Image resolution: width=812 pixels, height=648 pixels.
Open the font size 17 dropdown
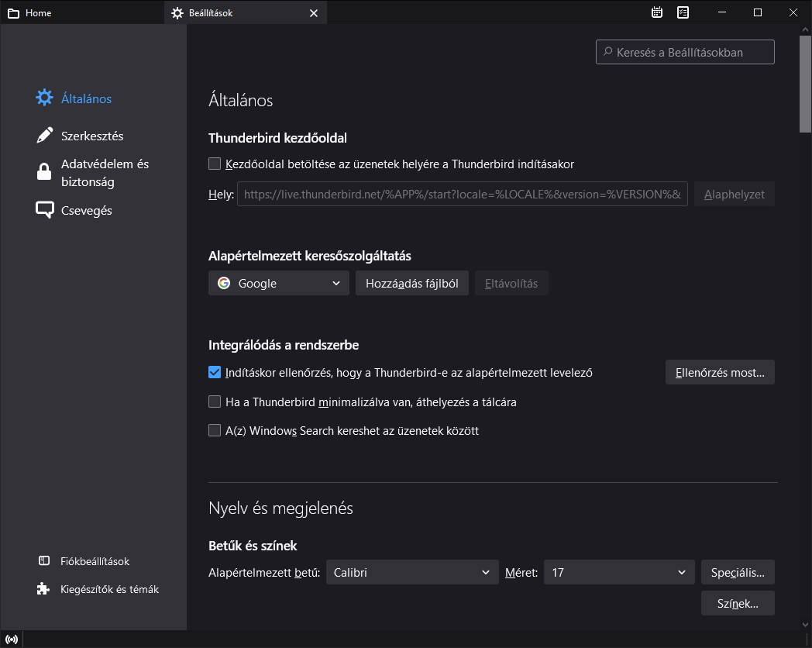[x=619, y=572]
